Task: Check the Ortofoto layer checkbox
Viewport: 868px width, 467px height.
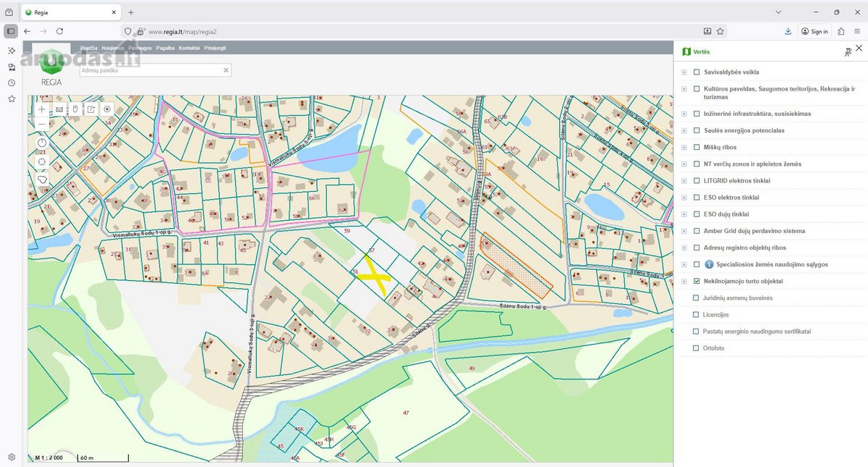Action: pos(697,348)
